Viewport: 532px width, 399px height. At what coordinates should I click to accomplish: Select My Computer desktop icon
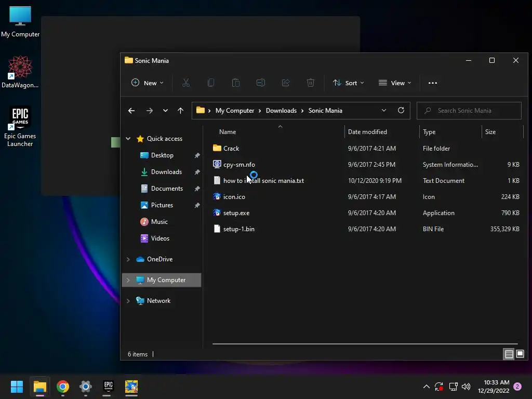coord(20,22)
